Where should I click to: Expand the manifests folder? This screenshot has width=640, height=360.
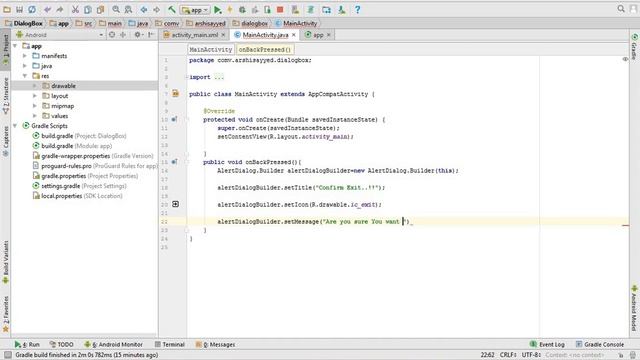click(25, 56)
